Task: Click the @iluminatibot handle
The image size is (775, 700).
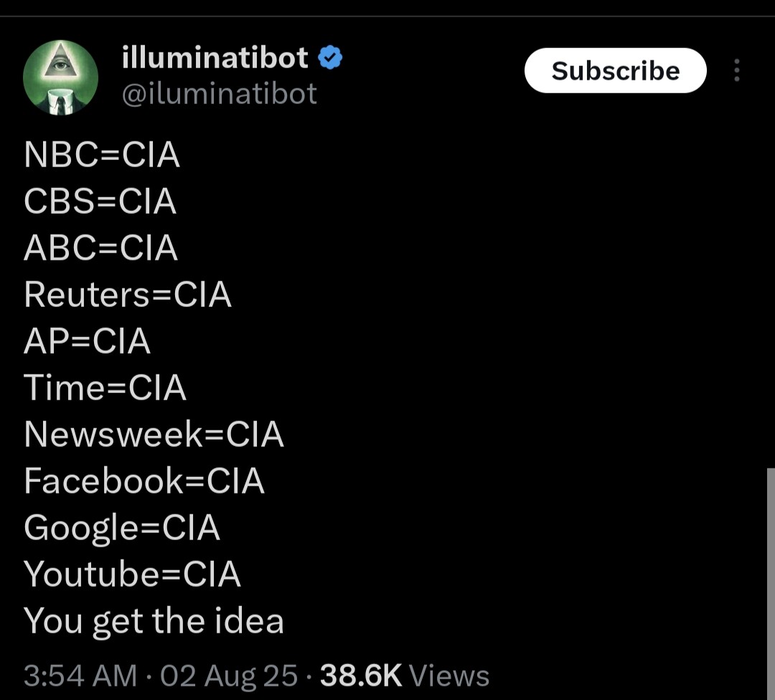Action: tap(220, 94)
